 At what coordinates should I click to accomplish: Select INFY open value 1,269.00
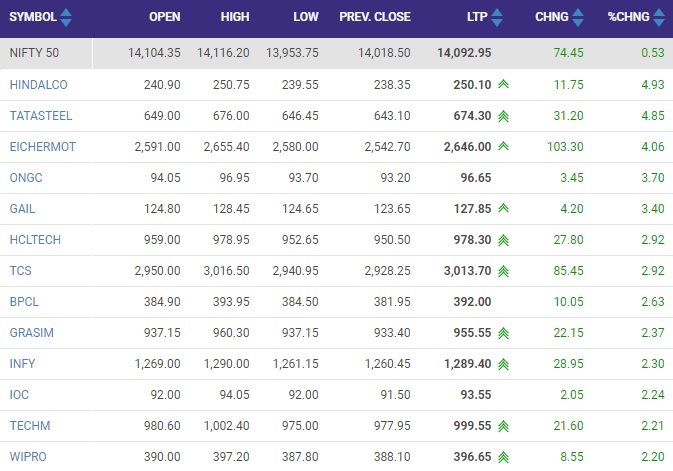point(158,364)
